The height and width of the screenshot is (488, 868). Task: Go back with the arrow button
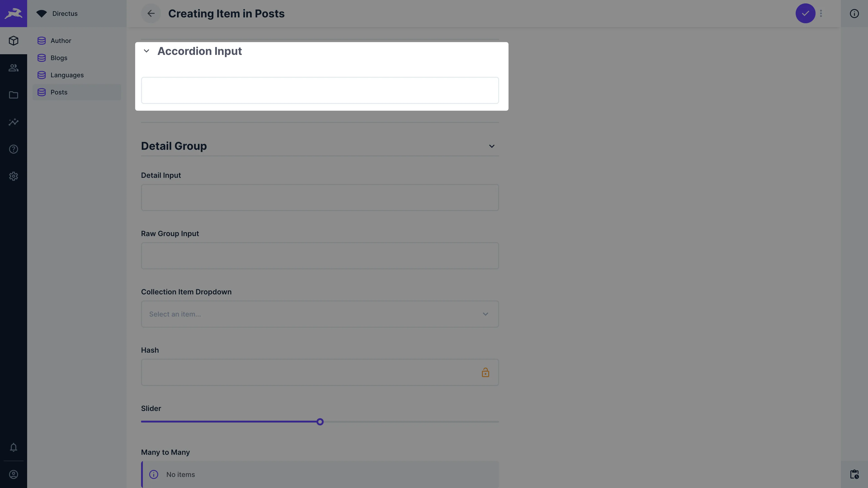[151, 14]
